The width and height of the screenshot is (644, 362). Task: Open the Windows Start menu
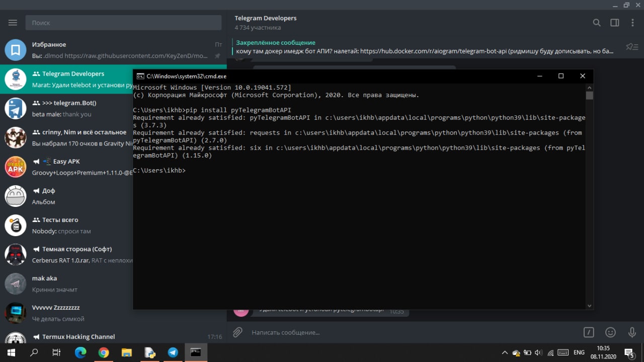(11, 352)
